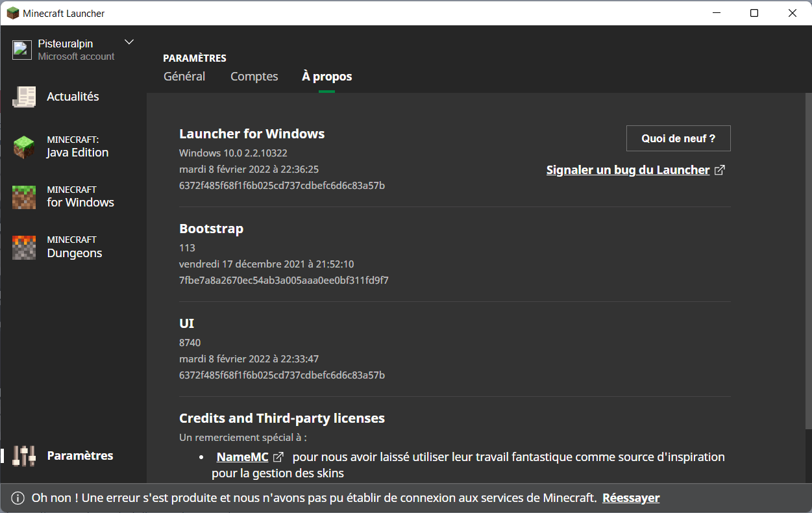The image size is (812, 513).
Task: Open the Comptes tab
Action: [x=254, y=77]
